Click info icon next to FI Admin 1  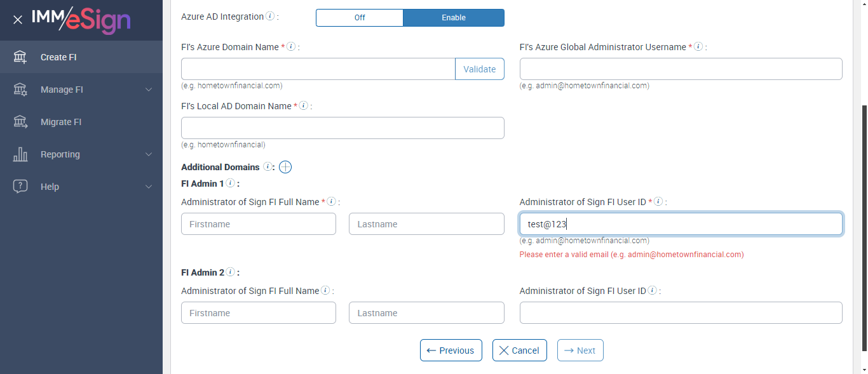[230, 184]
